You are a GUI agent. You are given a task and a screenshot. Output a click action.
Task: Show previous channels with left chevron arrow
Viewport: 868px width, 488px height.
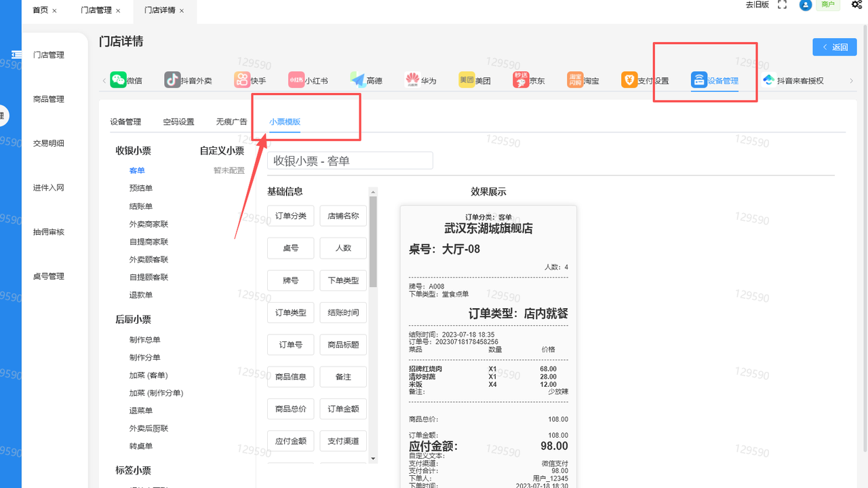pyautogui.click(x=104, y=81)
